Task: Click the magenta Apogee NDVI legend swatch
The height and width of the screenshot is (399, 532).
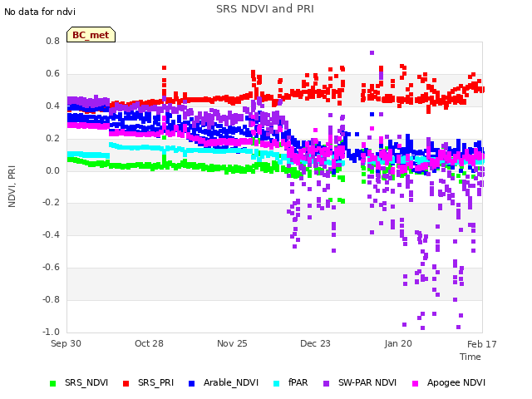Action: point(415,383)
